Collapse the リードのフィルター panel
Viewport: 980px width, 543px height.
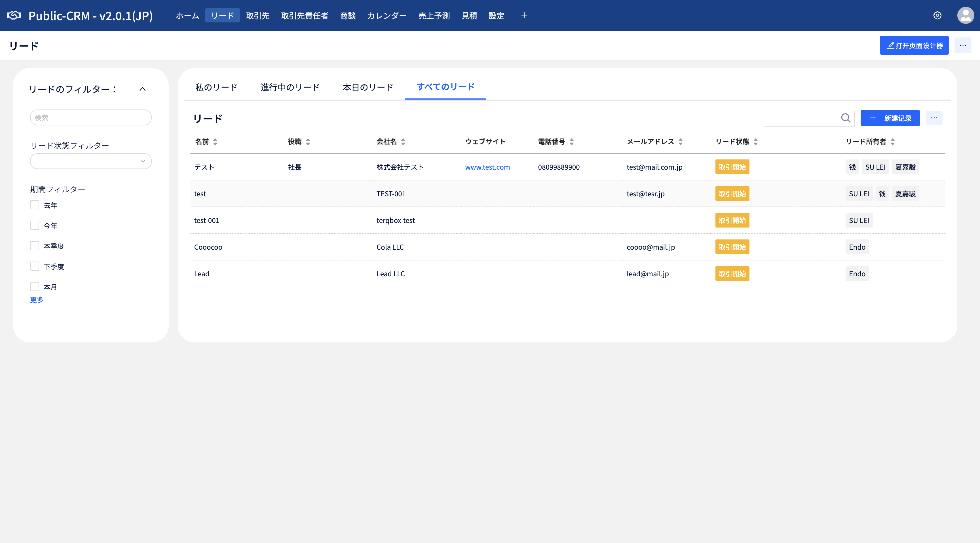[143, 89]
